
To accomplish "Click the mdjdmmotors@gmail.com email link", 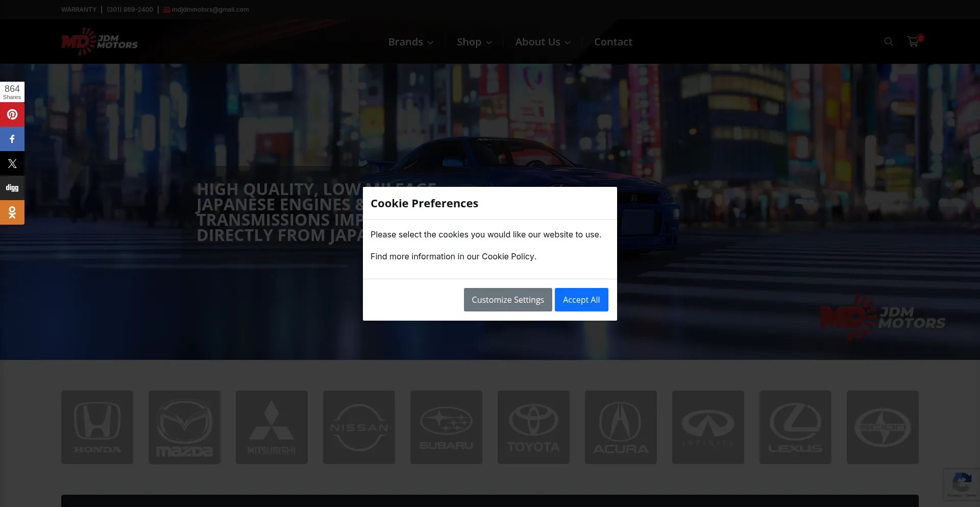I will tap(210, 10).
